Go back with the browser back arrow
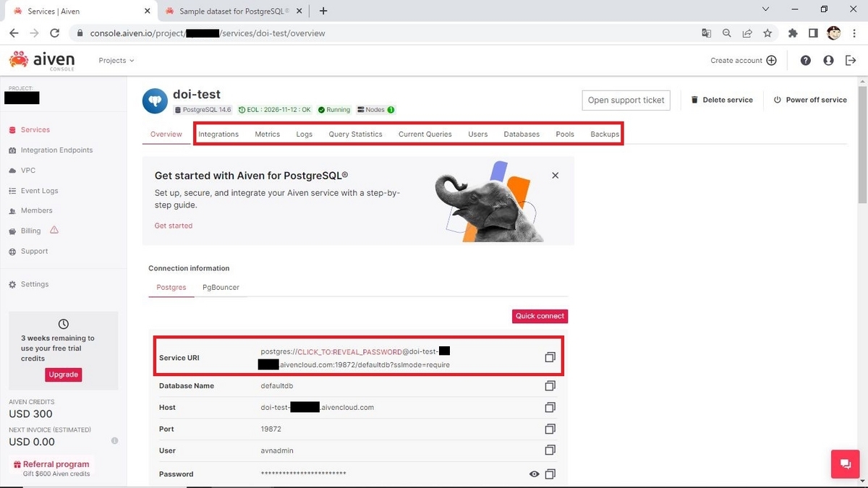 click(x=14, y=33)
